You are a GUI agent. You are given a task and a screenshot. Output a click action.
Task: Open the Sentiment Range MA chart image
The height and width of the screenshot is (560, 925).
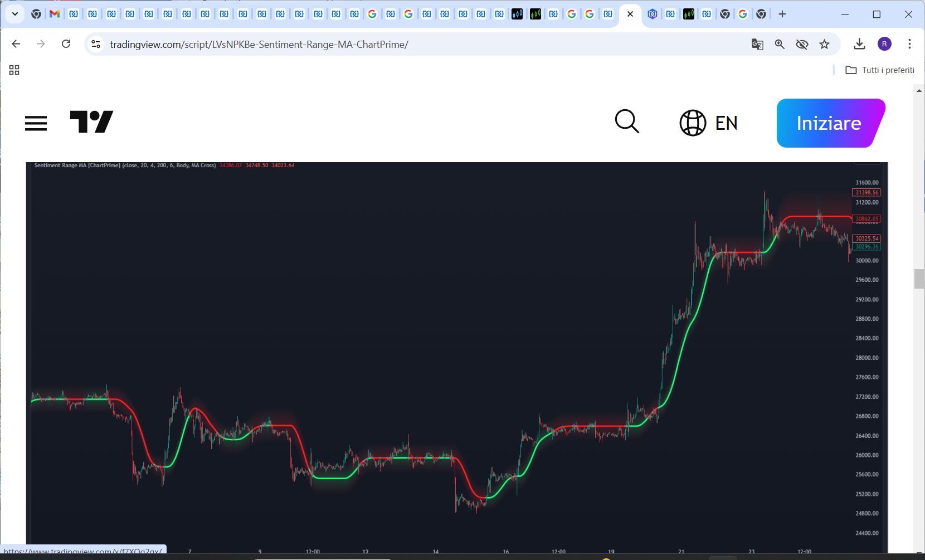(x=457, y=358)
